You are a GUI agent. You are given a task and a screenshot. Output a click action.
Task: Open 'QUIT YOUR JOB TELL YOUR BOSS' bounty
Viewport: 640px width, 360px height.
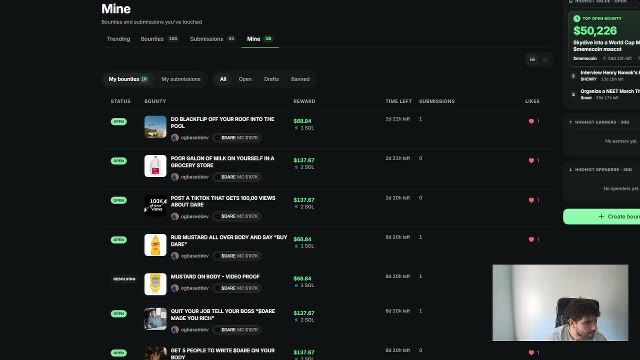click(x=223, y=315)
